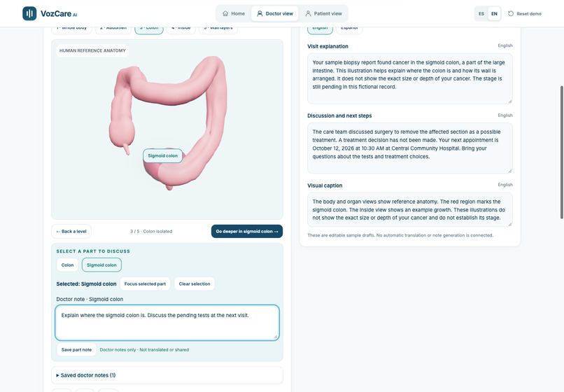Image resolution: width=564 pixels, height=392 pixels.
Task: Click Save part note button
Action: pyautogui.click(x=76, y=349)
